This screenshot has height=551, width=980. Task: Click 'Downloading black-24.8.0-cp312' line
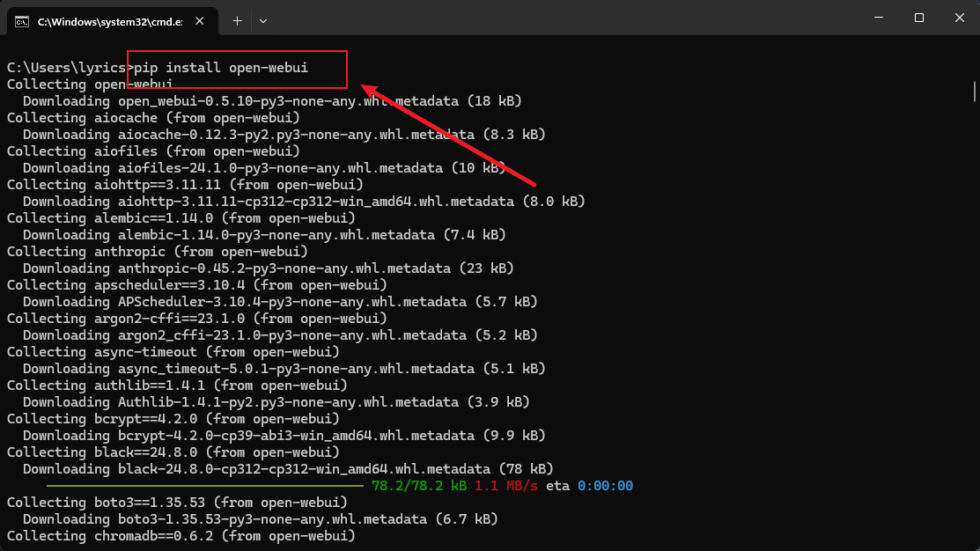point(288,468)
